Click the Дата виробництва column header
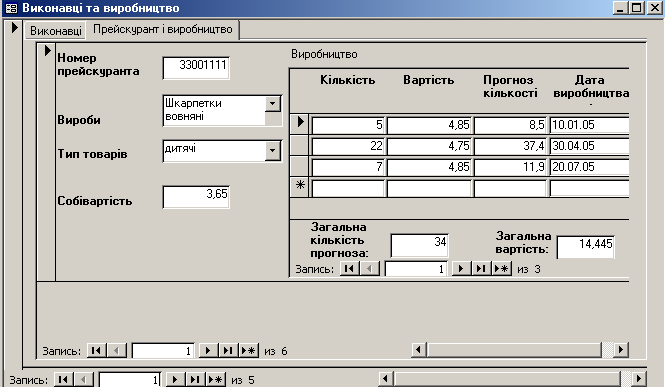Viewport: 665px width, 387px height. [x=591, y=86]
